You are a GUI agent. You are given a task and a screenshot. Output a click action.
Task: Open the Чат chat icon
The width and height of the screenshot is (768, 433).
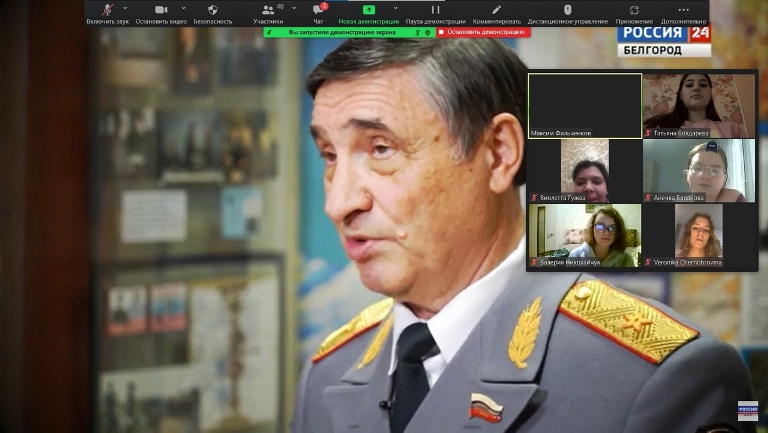pos(318,10)
